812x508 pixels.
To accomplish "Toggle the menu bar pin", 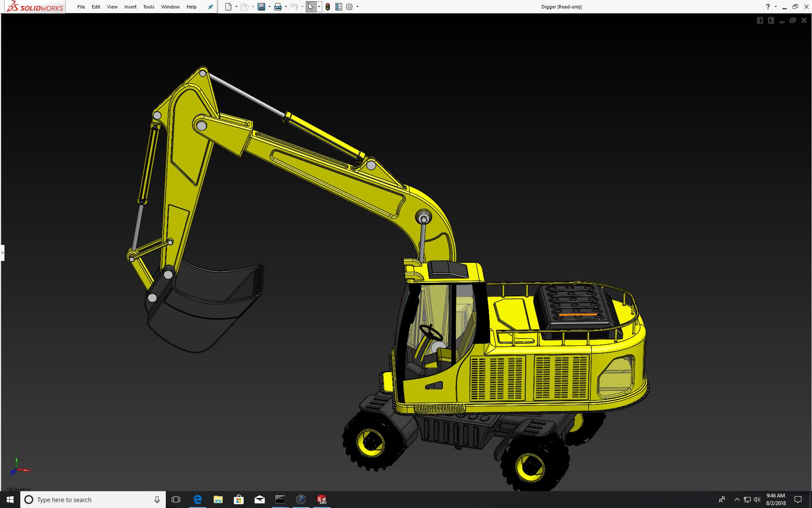I will click(x=210, y=7).
